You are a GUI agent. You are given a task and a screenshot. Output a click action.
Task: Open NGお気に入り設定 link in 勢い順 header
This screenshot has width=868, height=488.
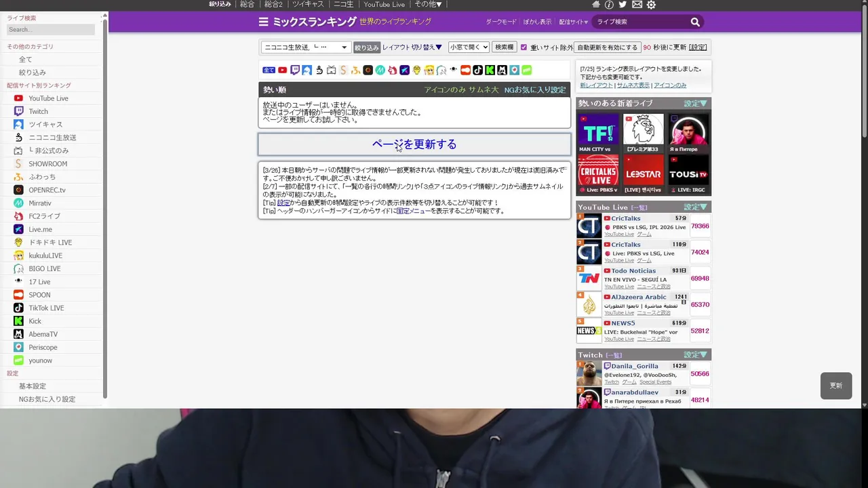point(535,89)
